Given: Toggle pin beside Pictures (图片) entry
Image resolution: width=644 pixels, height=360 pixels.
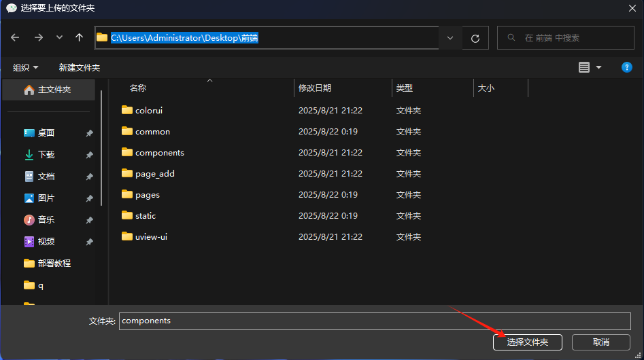Looking at the screenshot, I should pos(89,199).
